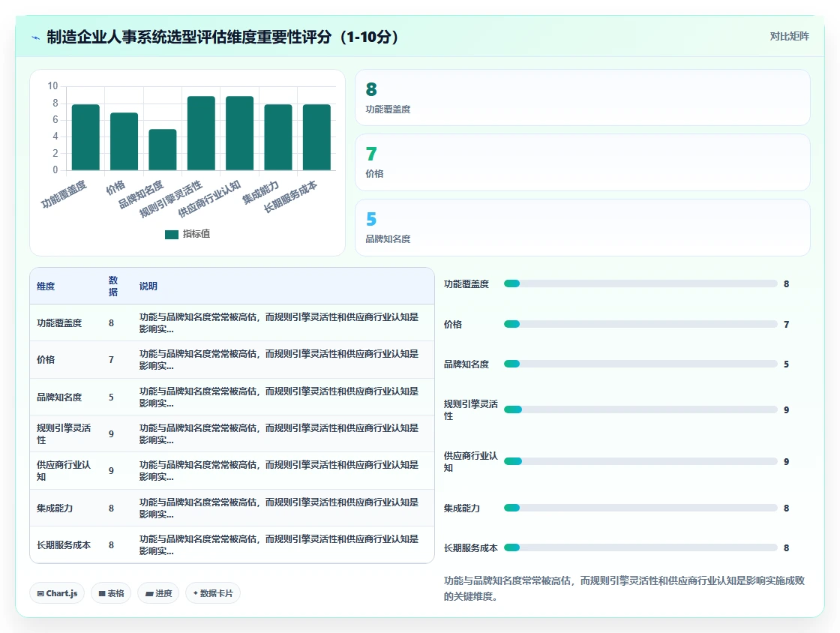
Task: Click the 表格 tag chip
Action: [111, 593]
